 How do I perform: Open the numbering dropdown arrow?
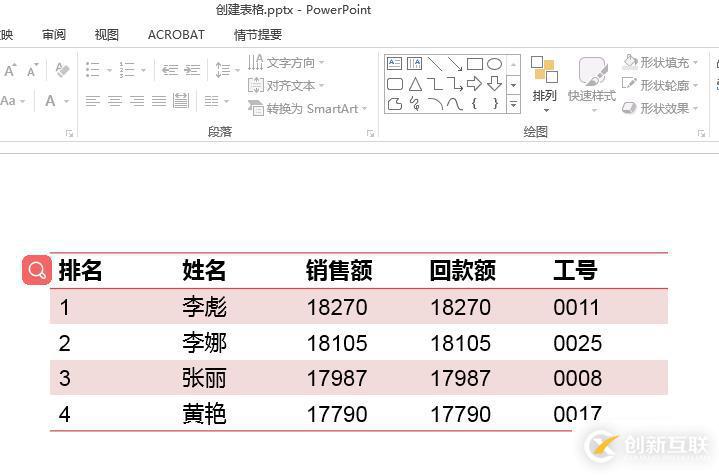point(144,71)
